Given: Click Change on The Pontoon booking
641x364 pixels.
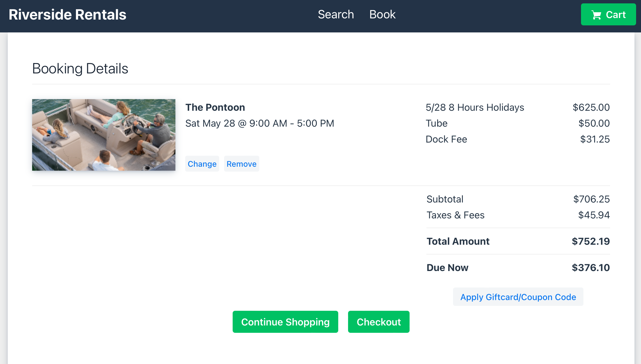Looking at the screenshot, I should pyautogui.click(x=202, y=164).
